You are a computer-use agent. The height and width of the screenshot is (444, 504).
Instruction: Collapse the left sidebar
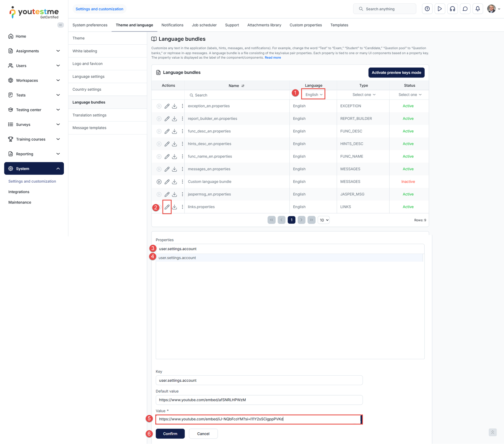tap(60, 25)
